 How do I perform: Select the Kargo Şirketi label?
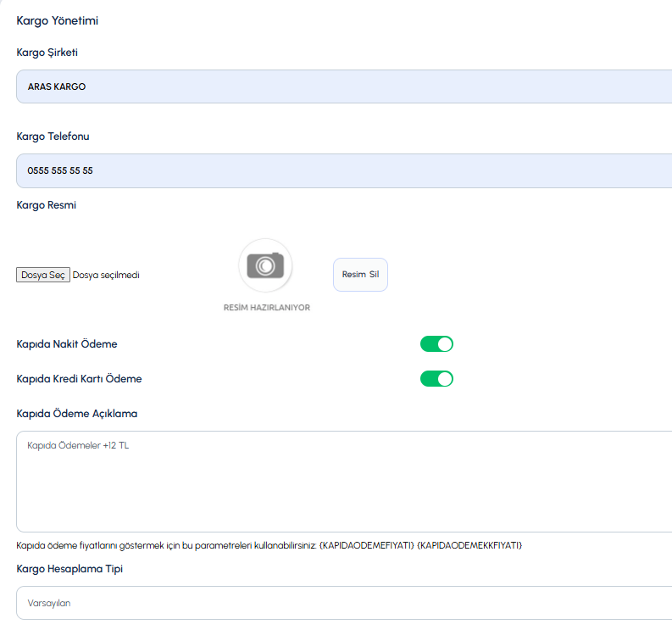tap(47, 53)
